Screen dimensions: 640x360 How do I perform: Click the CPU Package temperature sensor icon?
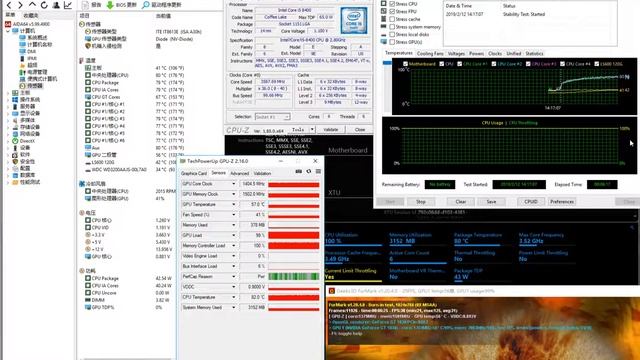88,82
